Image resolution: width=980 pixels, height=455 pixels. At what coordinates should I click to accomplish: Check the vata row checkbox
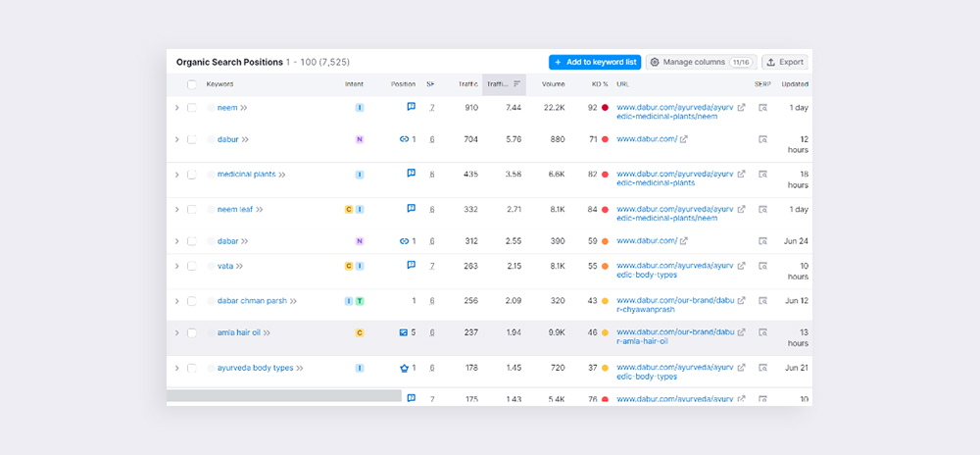point(192,266)
